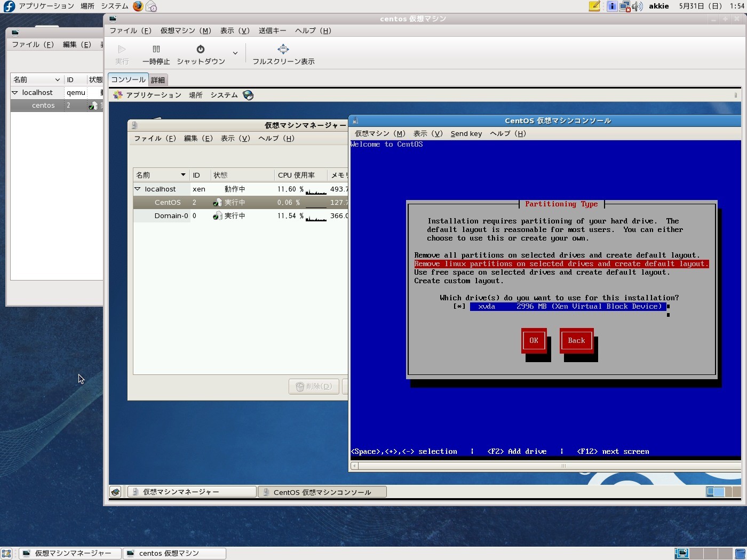Open the システム menu in the top panel

(x=115, y=6)
